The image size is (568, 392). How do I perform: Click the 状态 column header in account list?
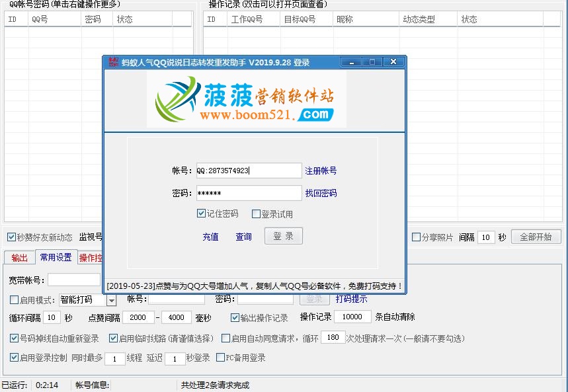coord(143,19)
